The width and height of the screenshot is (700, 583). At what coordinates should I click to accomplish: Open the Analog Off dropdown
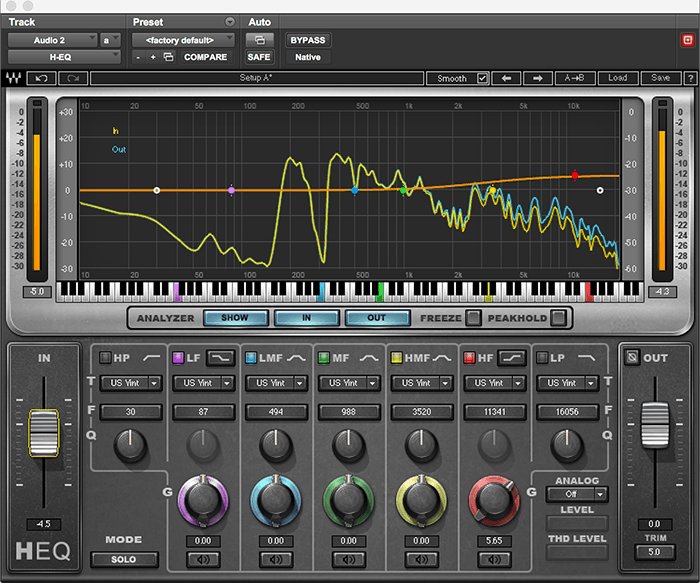pyautogui.click(x=577, y=494)
